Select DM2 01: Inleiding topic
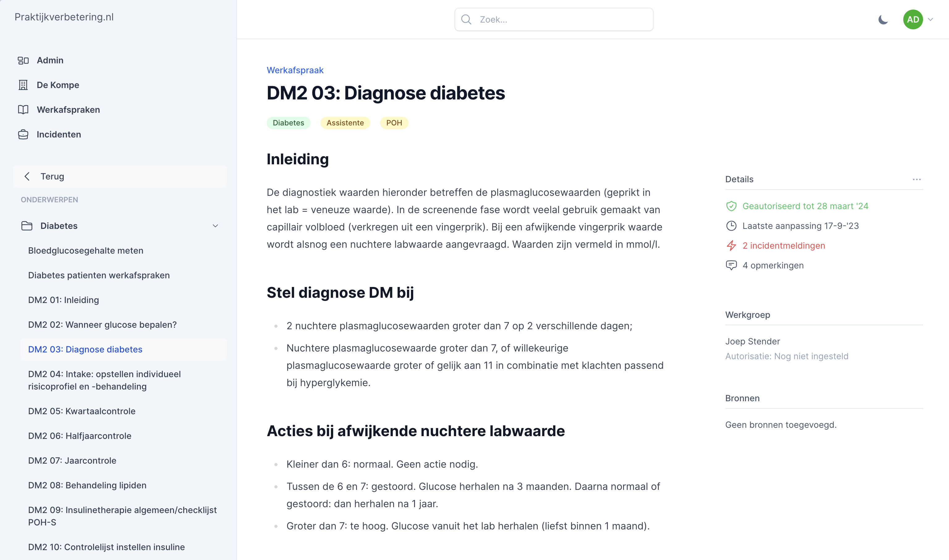 [63, 300]
